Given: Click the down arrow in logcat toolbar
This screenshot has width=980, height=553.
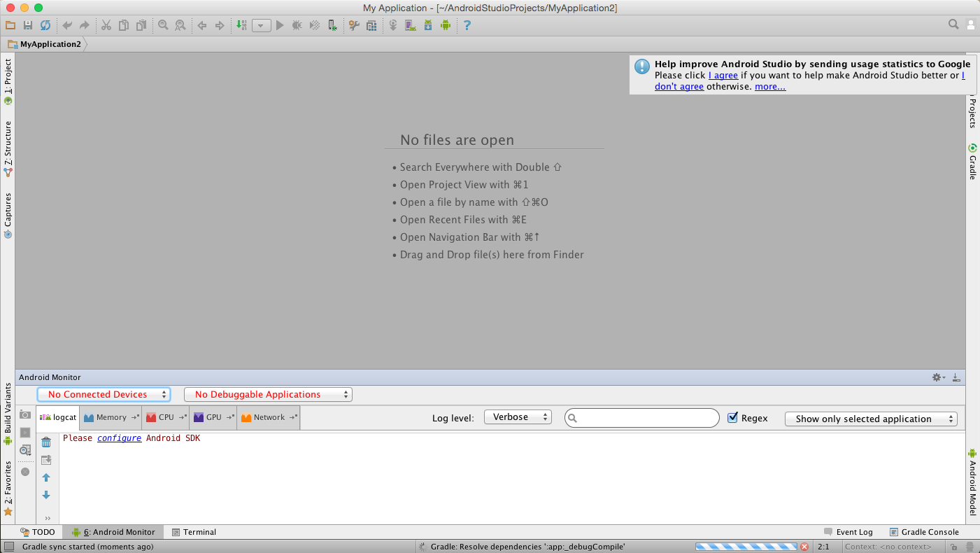Looking at the screenshot, I should pos(46,495).
